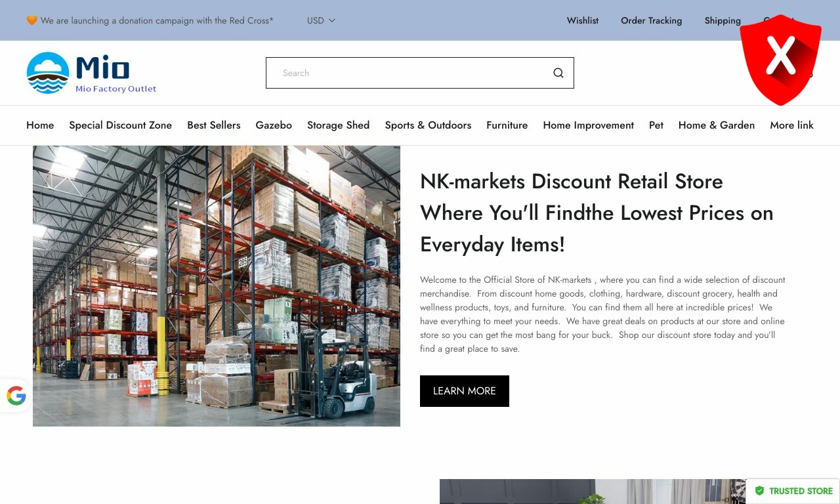The width and height of the screenshot is (840, 504).
Task: Select the Home menu item
Action: (40, 125)
